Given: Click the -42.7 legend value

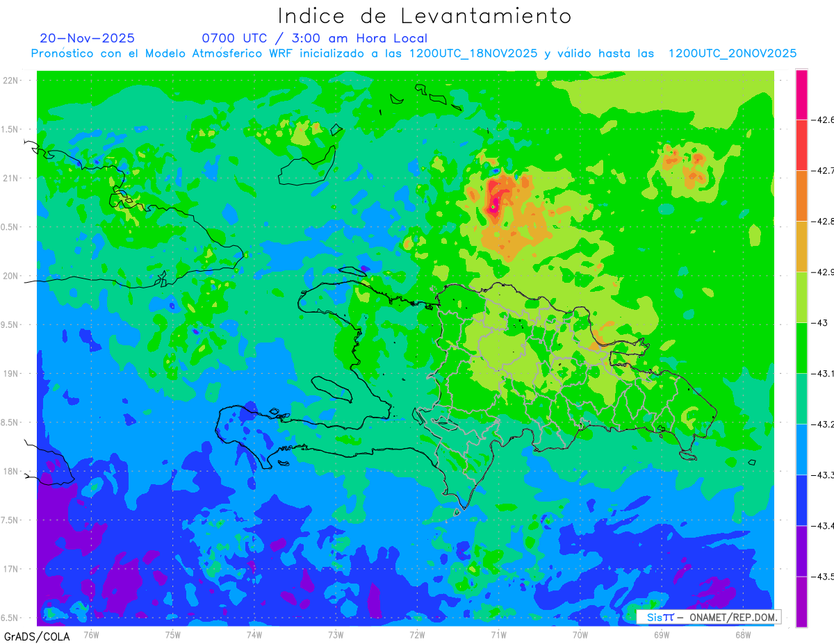Looking at the screenshot, I should pyautogui.click(x=822, y=170).
